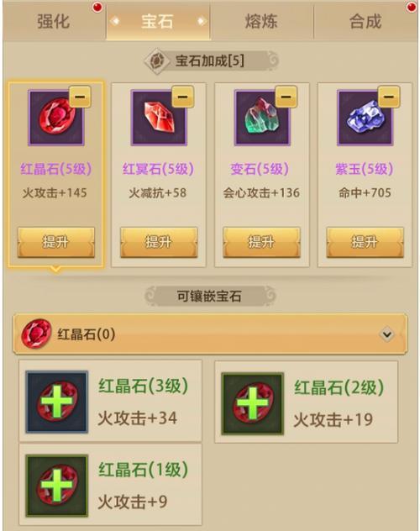Select the 变石(5级) gem icon
Image resolution: width=420 pixels, height=531 pixels.
coord(262,118)
